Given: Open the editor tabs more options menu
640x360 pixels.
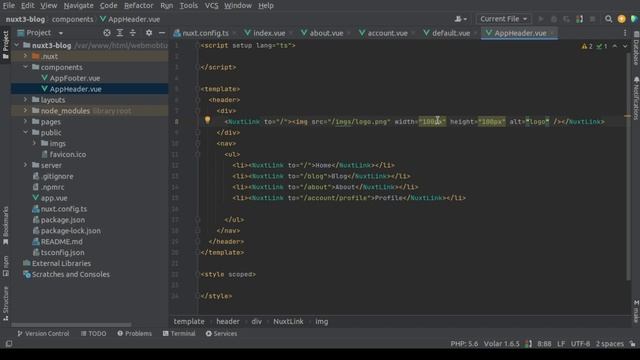Looking at the screenshot, I should 625,33.
